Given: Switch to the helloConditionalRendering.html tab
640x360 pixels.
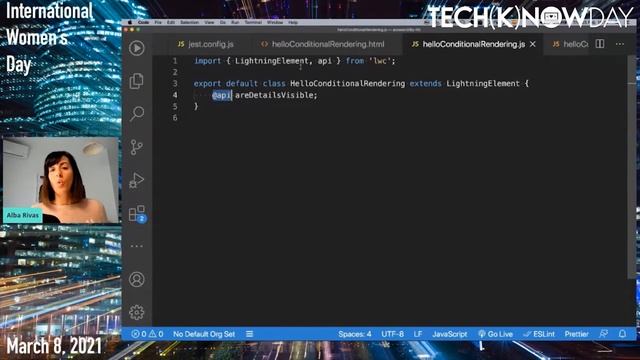Looking at the screenshot, I should (322, 44).
